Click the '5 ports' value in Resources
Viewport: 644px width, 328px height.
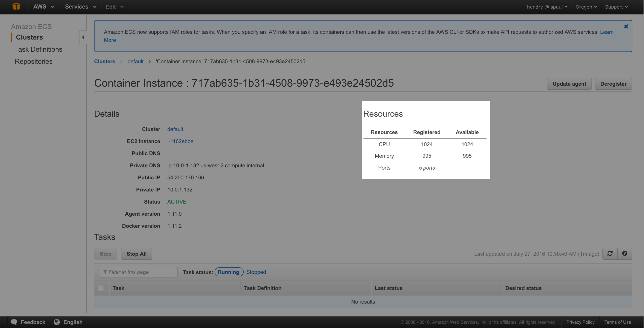coord(427,168)
